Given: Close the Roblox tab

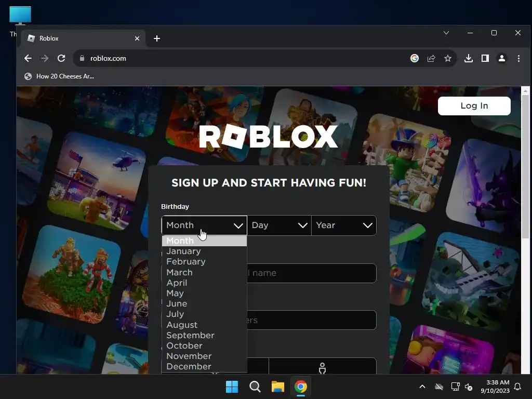Looking at the screenshot, I should click(137, 38).
